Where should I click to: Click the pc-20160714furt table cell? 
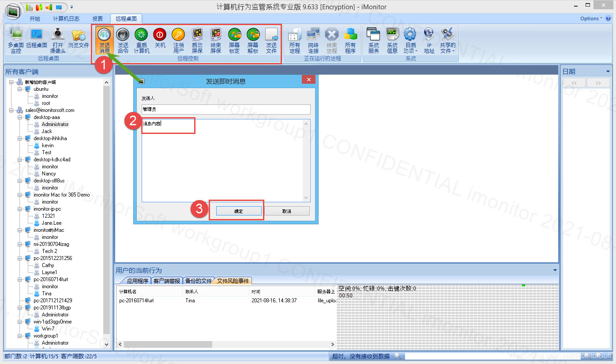point(136,301)
